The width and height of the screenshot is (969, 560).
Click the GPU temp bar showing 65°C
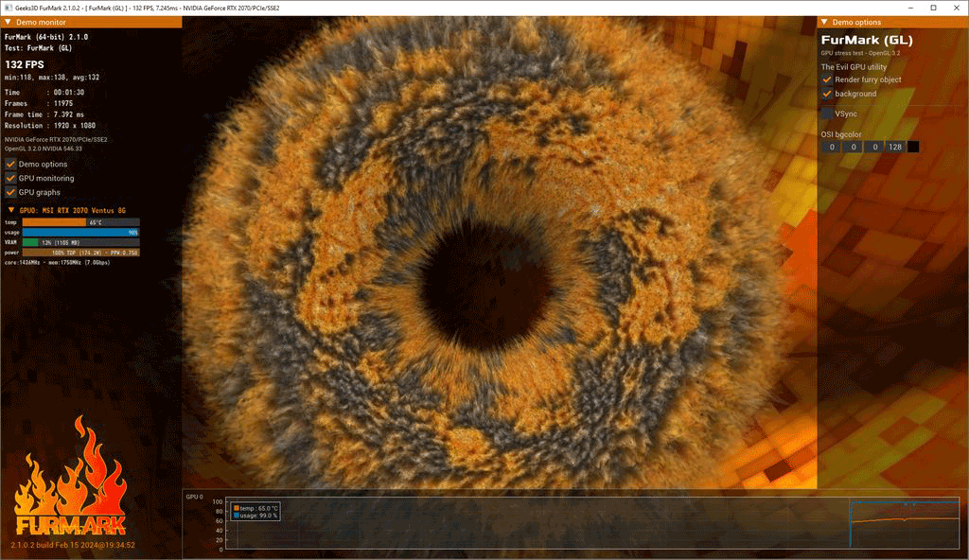pyautogui.click(x=80, y=222)
